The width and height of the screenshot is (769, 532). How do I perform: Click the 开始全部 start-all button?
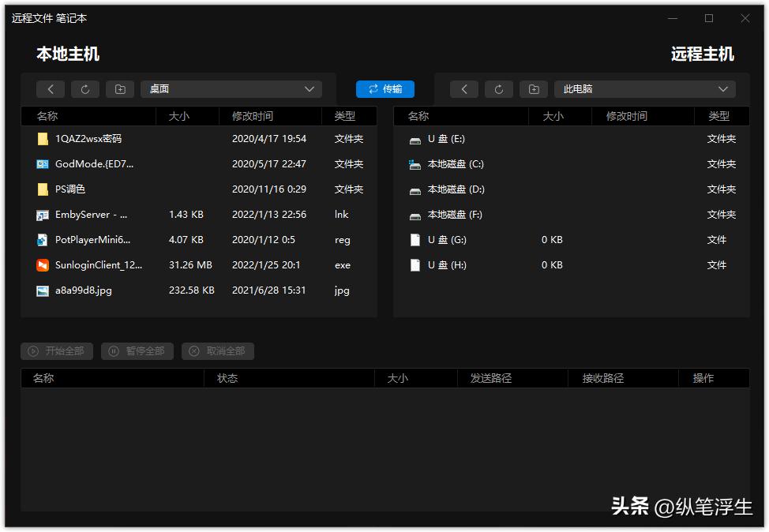(x=56, y=351)
